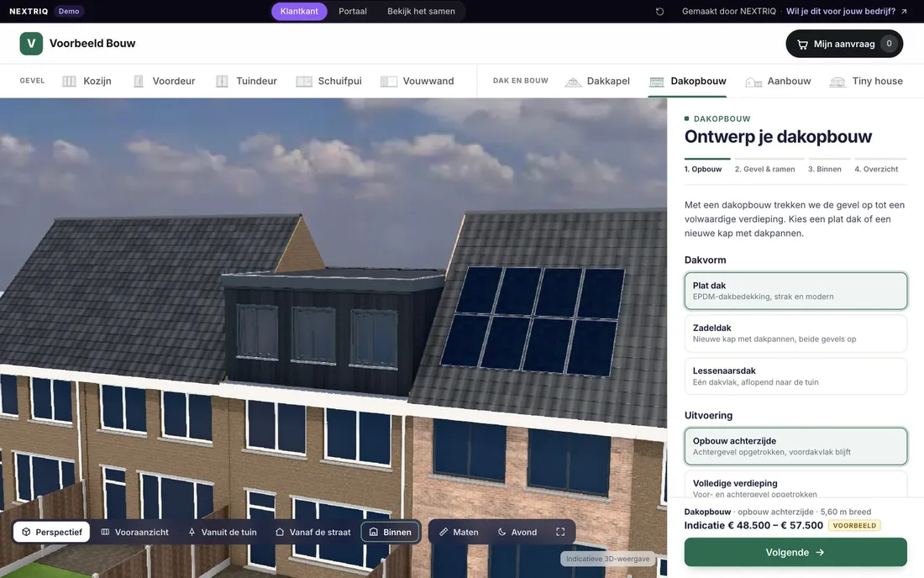
Task: Click the Binnen interior icon
Action: click(x=374, y=532)
